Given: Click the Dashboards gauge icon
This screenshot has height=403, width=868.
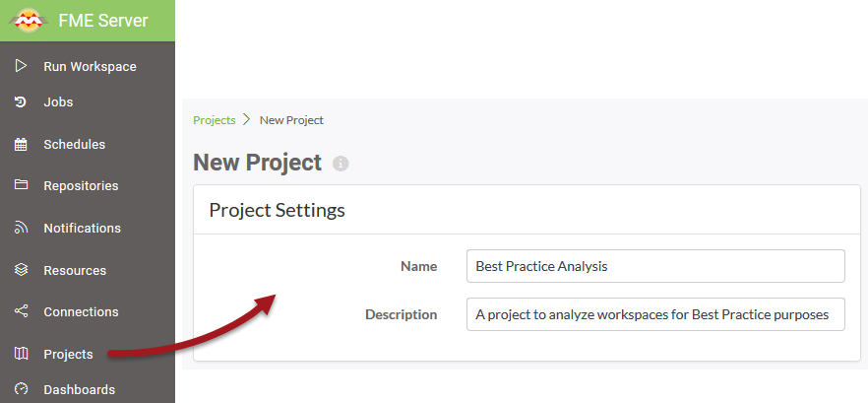Looking at the screenshot, I should point(21,389).
